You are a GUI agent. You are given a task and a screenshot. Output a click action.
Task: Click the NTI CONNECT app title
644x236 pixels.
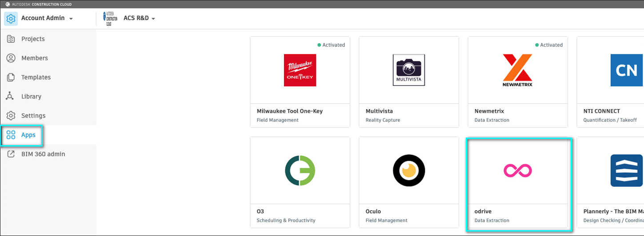pos(601,111)
